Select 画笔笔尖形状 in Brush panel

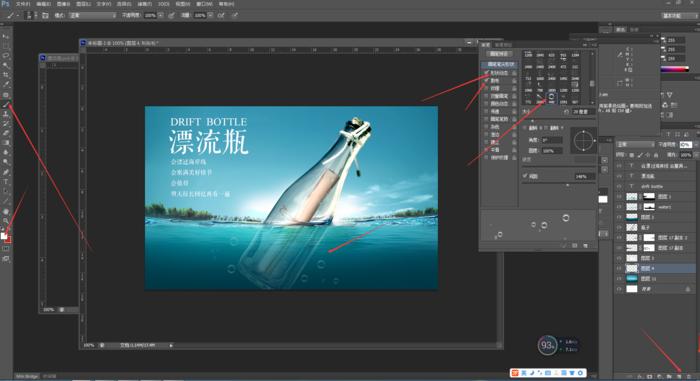tap(500, 64)
